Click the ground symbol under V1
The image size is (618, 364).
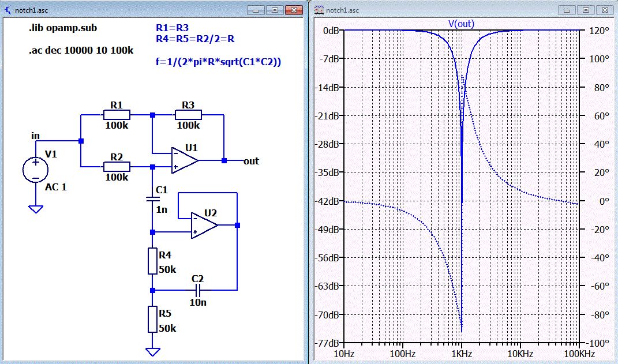[36, 209]
